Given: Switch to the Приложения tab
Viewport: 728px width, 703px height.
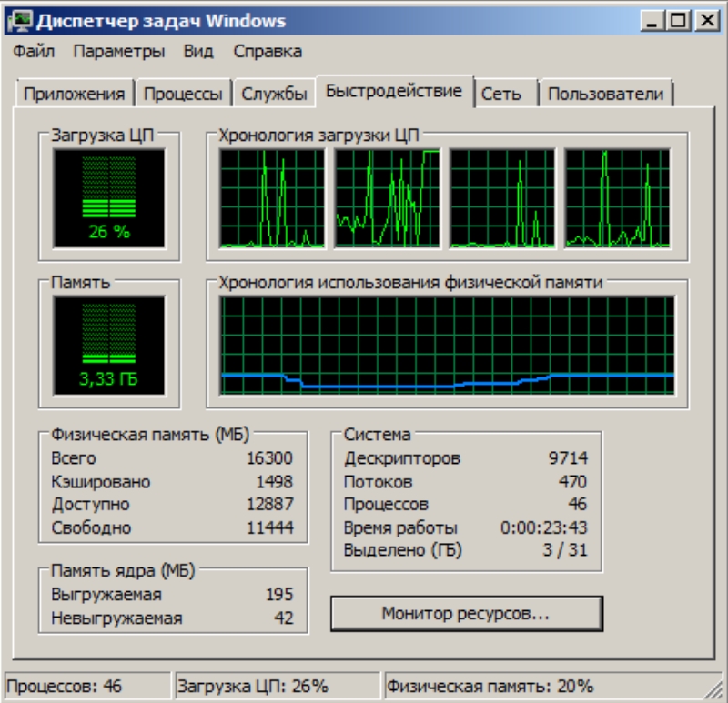Looking at the screenshot, I should 75,94.
